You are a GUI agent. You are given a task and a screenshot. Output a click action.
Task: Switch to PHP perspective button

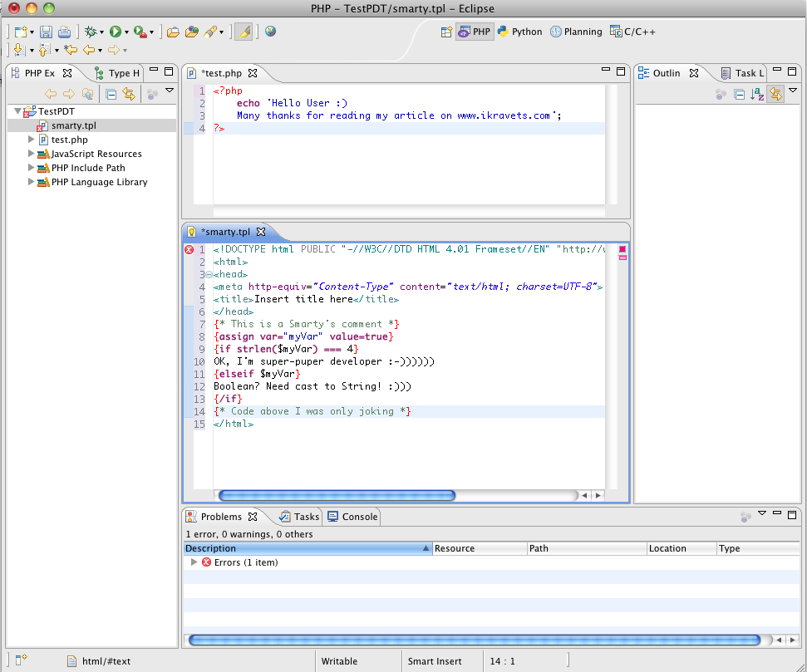[475, 32]
